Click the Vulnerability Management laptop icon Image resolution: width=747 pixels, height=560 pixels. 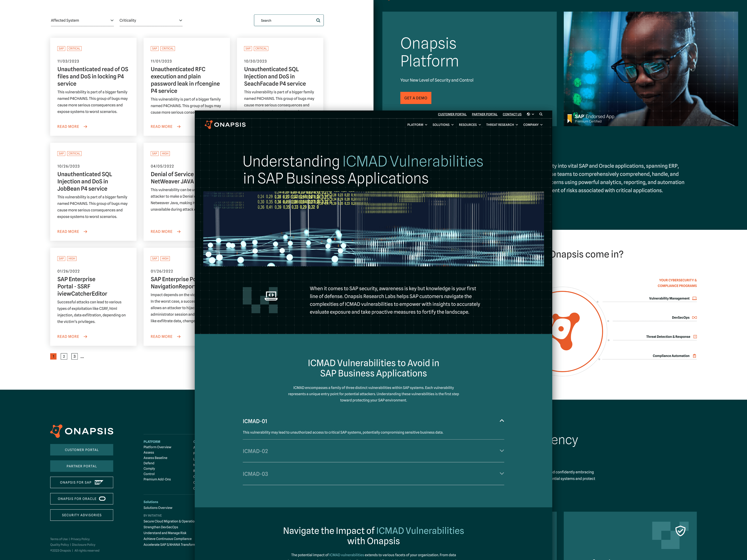(x=694, y=298)
